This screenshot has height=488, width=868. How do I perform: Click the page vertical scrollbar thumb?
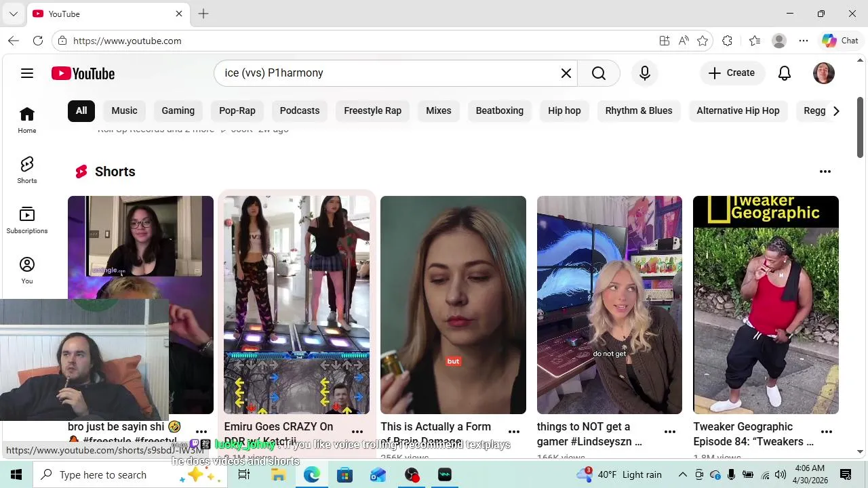tap(860, 127)
